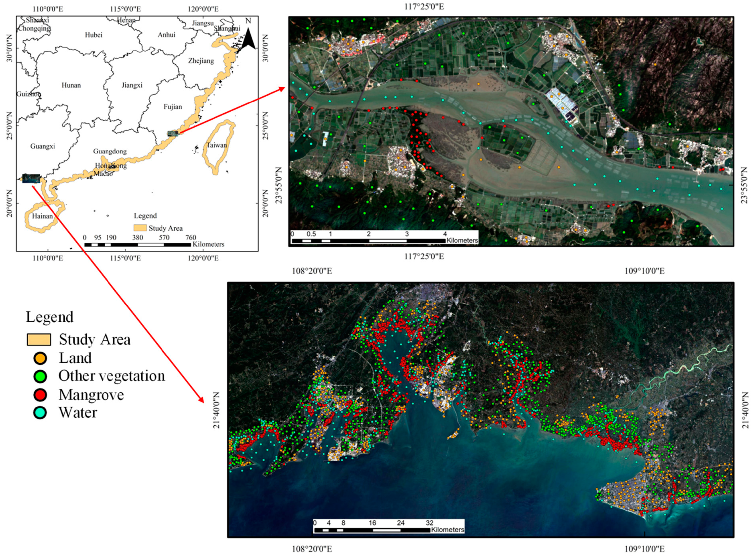Screen dimensions: 754x560
Task: Click the Guangdong province label
Action: point(110,151)
